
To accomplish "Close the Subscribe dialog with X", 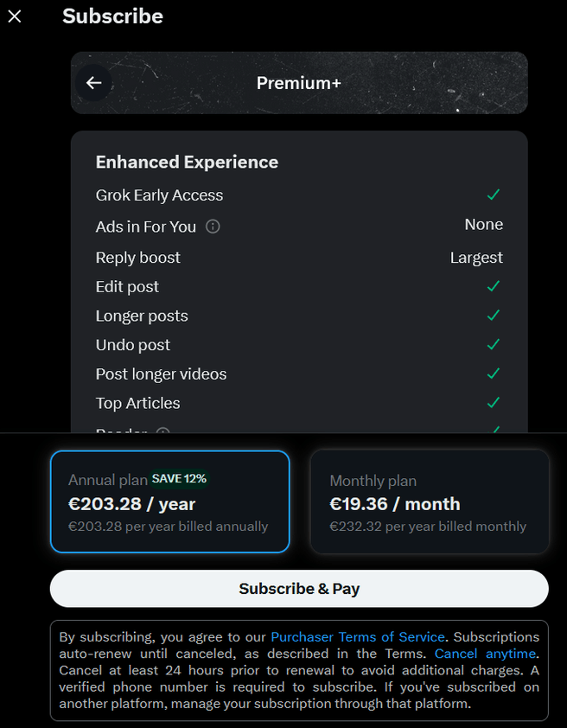I will [15, 16].
